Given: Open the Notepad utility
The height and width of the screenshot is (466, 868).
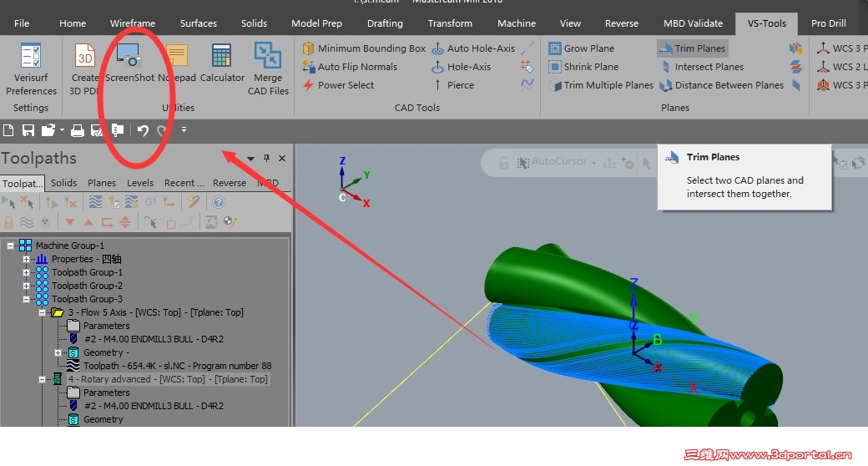Looking at the screenshot, I should pos(177,64).
